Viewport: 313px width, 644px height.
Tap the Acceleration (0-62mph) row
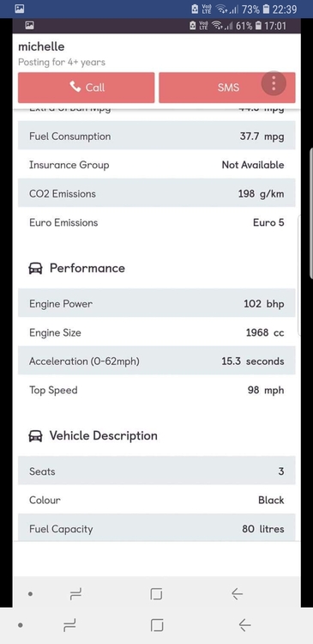pyautogui.click(x=157, y=361)
